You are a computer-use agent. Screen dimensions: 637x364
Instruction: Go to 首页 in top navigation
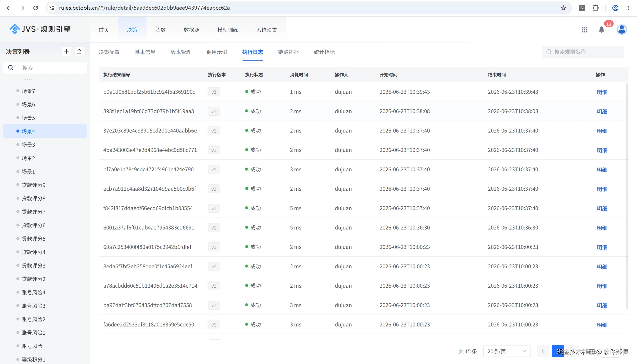104,30
